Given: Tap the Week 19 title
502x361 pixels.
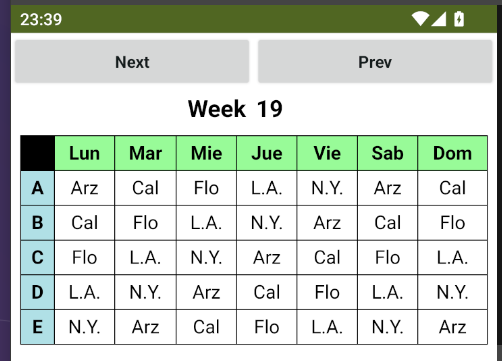Looking at the screenshot, I should click(235, 109).
